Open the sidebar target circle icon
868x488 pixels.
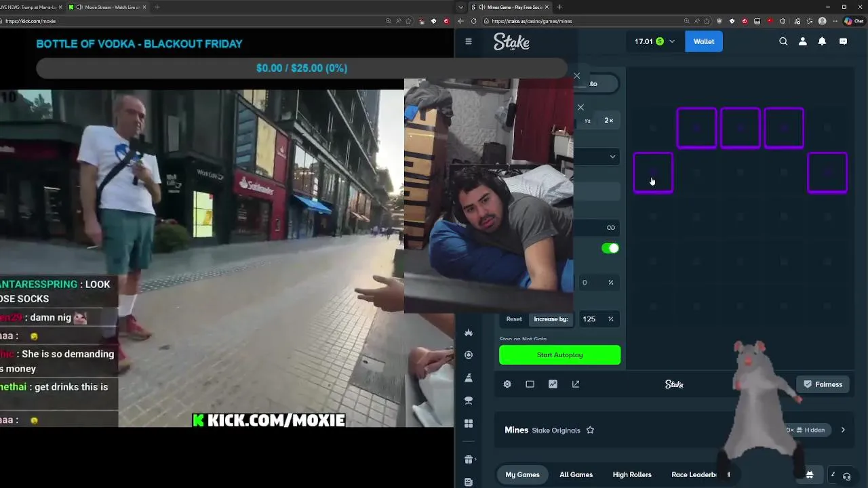pyautogui.click(x=469, y=355)
